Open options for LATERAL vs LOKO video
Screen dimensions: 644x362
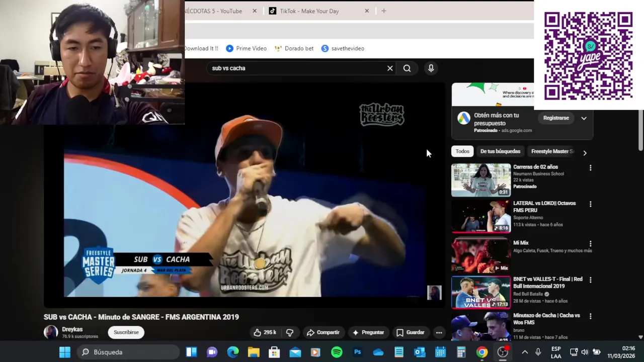coord(590,204)
